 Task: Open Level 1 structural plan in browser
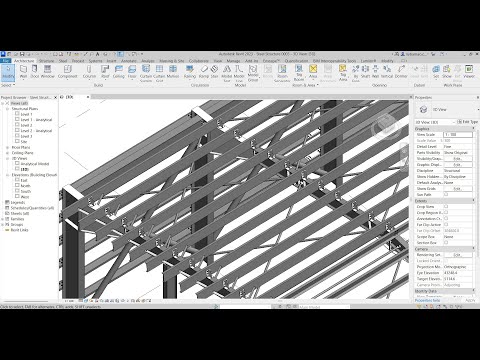point(26,114)
